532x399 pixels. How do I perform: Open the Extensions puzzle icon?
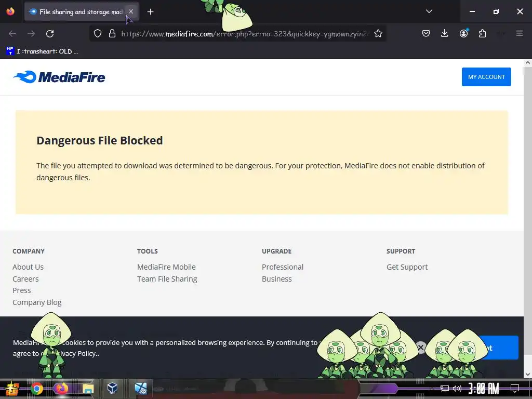click(482, 33)
